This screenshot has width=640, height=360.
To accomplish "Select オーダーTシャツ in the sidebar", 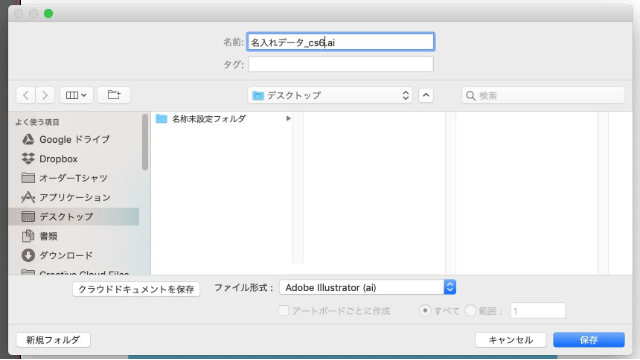I will pyautogui.click(x=64, y=178).
